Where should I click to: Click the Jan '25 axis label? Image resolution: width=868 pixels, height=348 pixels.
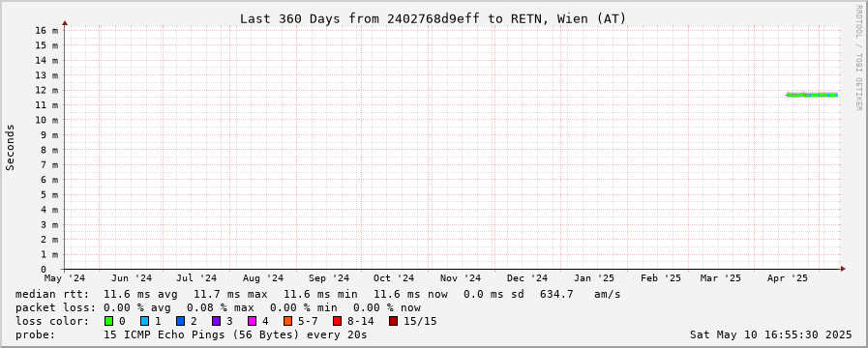tap(593, 278)
